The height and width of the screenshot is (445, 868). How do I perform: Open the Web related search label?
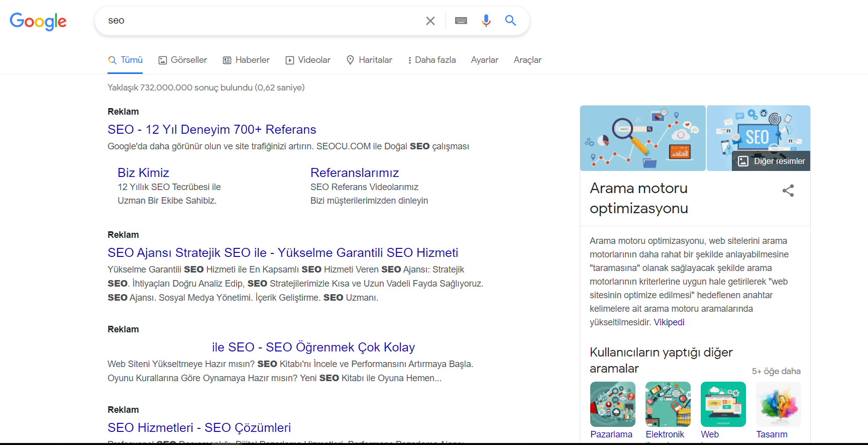pos(710,434)
